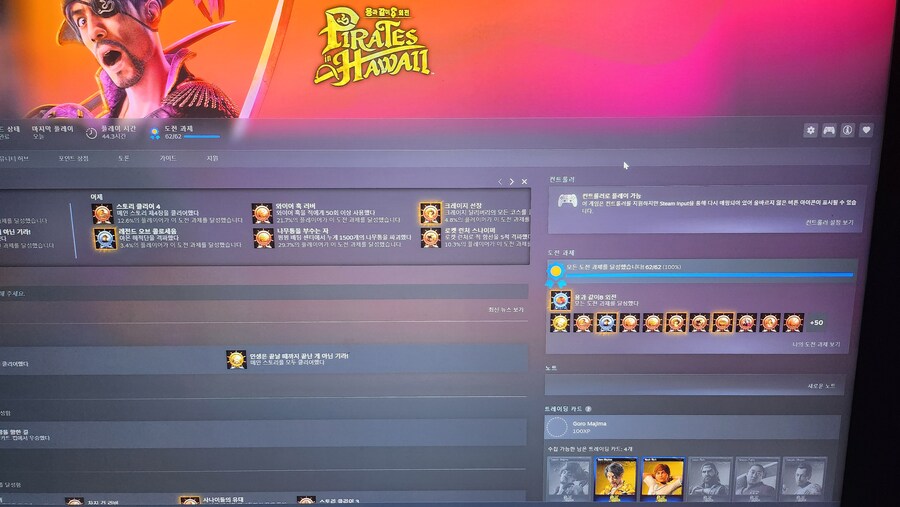Click the 최신 뉴스 보기 link
The width and height of the screenshot is (900, 507).
tap(506, 309)
